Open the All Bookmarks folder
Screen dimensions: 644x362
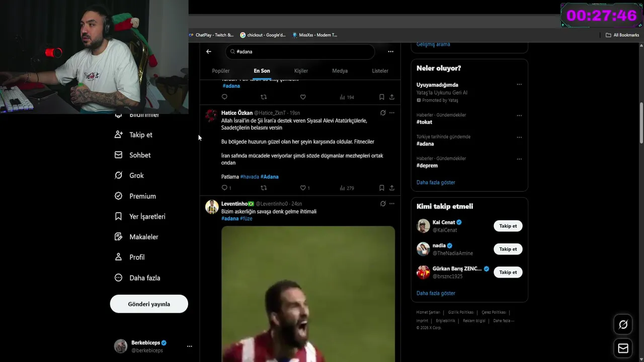point(622,35)
